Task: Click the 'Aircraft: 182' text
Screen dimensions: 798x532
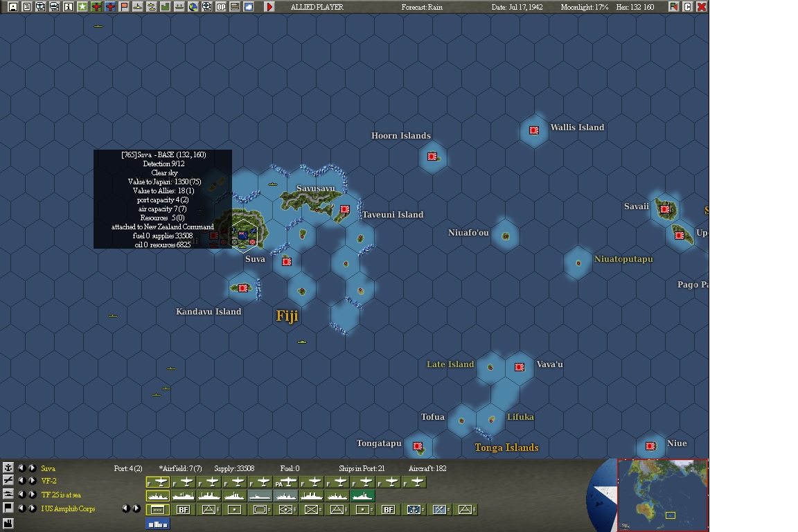Action: point(427,468)
